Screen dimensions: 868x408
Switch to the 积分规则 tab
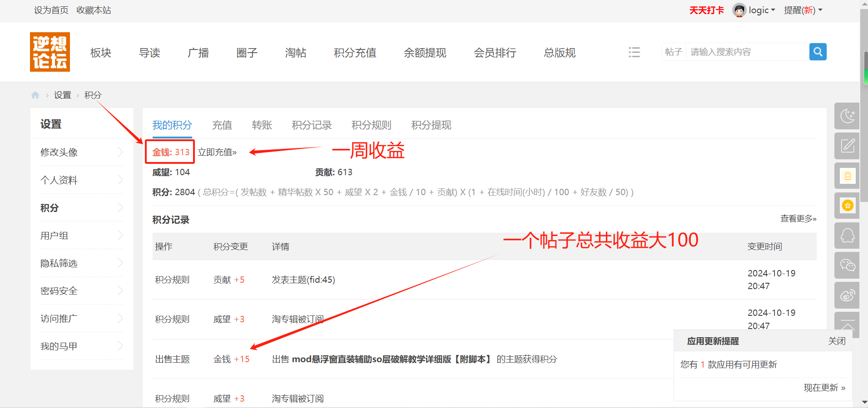click(372, 125)
